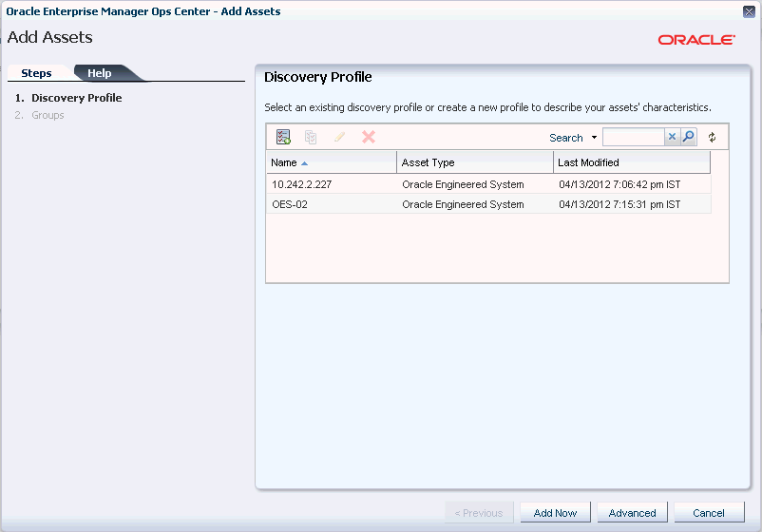Open the Search options dropdown arrow

[x=594, y=138]
